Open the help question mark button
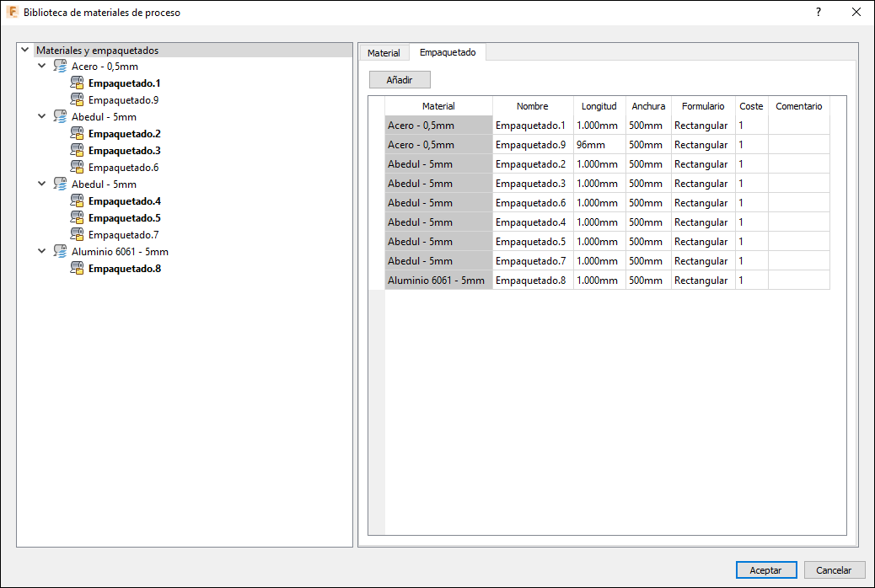 tap(818, 13)
